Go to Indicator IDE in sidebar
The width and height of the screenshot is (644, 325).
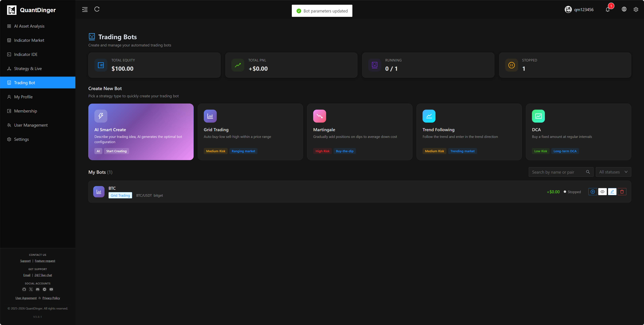point(26,54)
